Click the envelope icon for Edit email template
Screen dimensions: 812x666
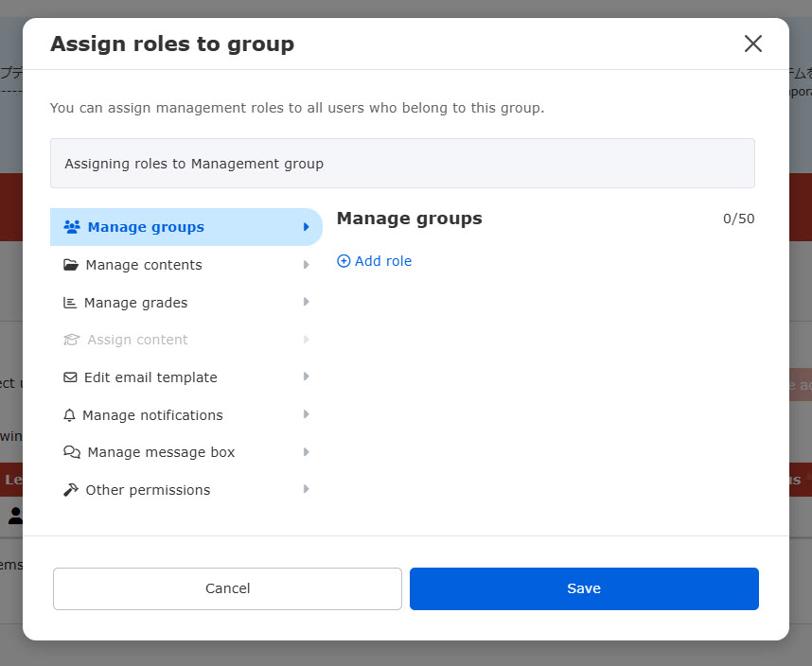pos(70,377)
